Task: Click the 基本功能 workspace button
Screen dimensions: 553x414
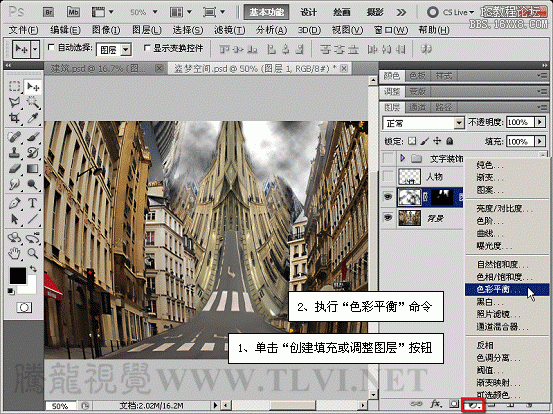Action: tap(267, 12)
